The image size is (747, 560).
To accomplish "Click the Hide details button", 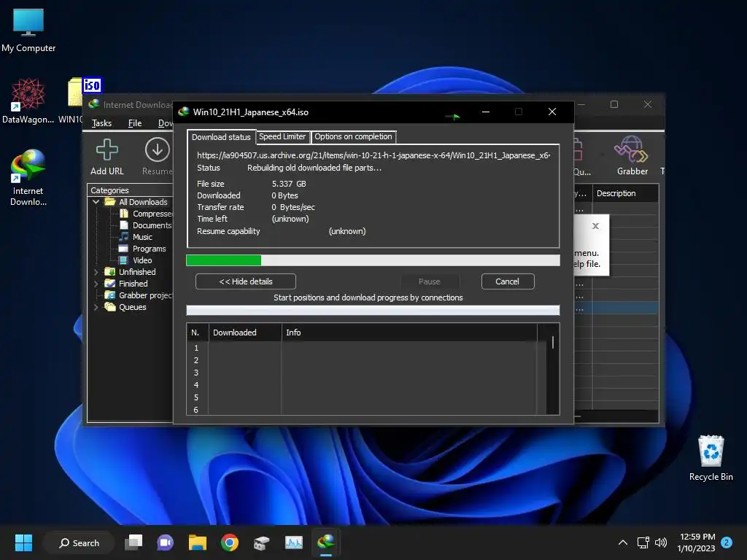I will [245, 281].
